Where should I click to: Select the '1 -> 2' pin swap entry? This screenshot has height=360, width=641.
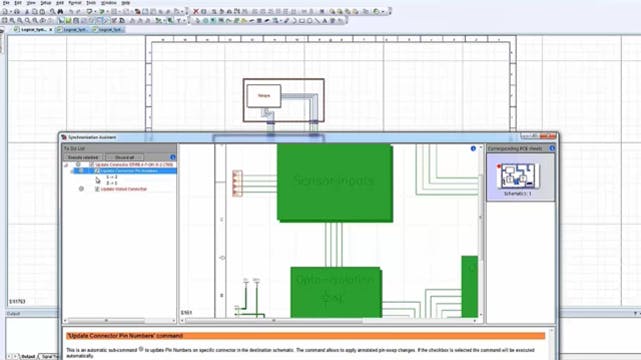tap(112, 177)
